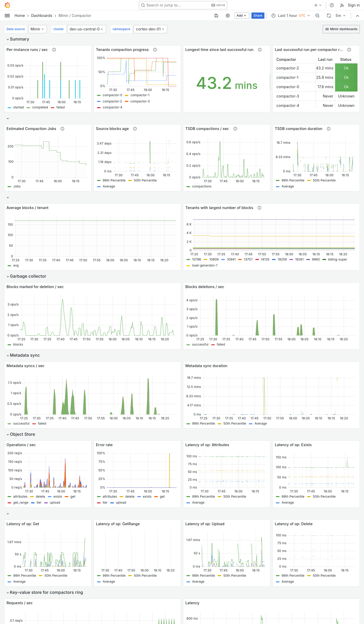Click the plus new item icon
364x624 pixels.
[318, 5]
